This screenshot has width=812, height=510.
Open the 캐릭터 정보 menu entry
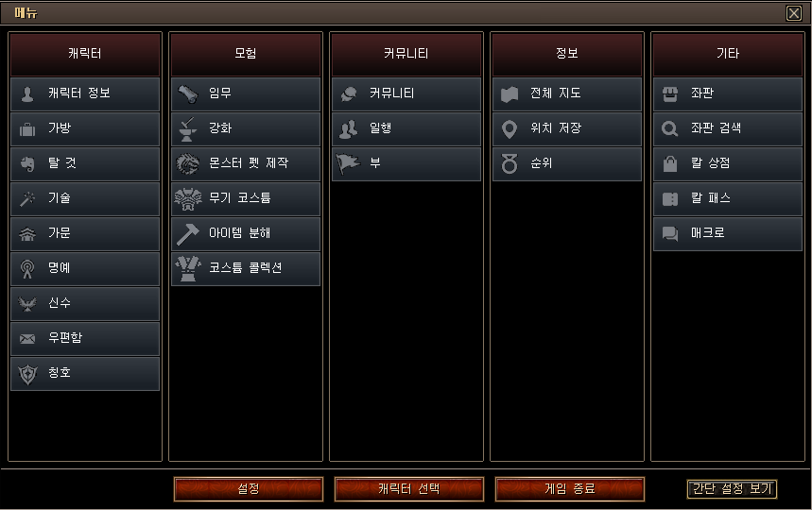(85, 94)
